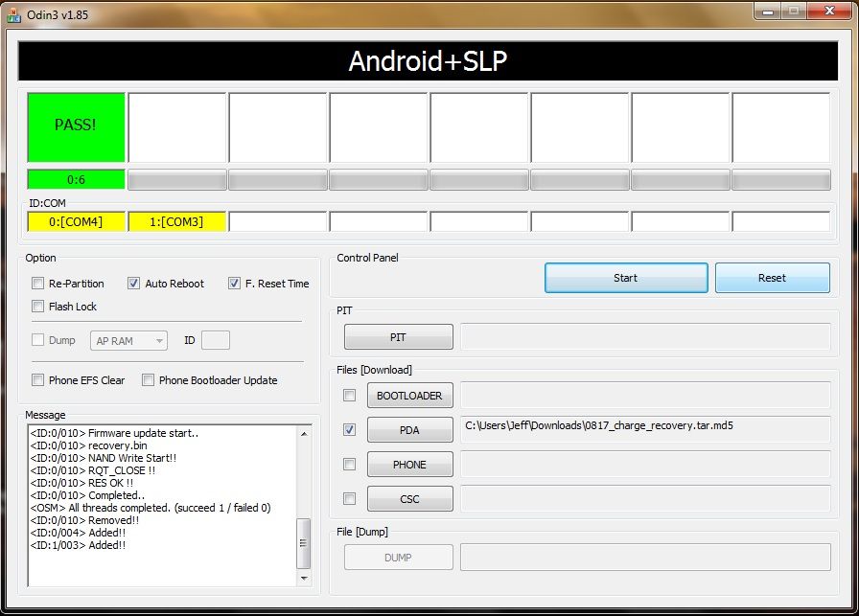Click the green 0:6 progress bar
This screenshot has width=859, height=616.
[76, 179]
